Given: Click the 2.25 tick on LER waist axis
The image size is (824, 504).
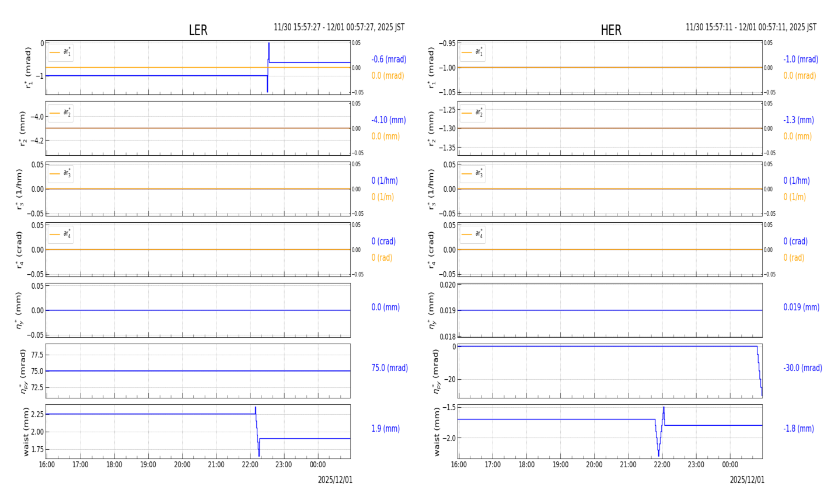Looking at the screenshot, I should pyautogui.click(x=37, y=414).
